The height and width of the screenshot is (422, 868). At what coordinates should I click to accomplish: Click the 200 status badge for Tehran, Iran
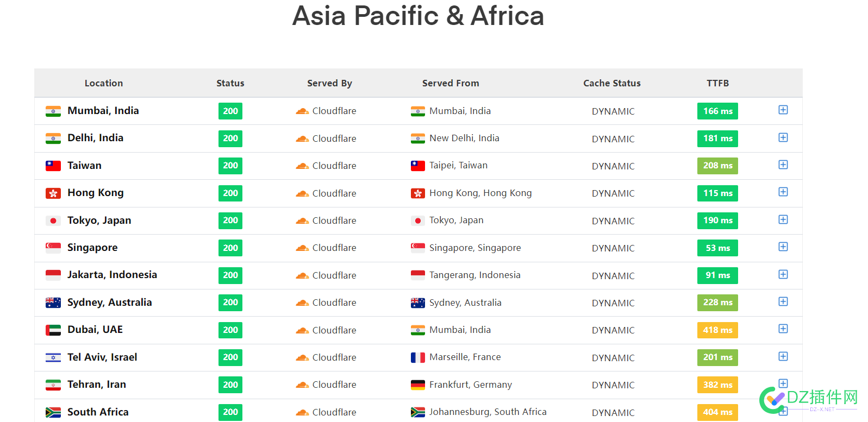(x=230, y=385)
